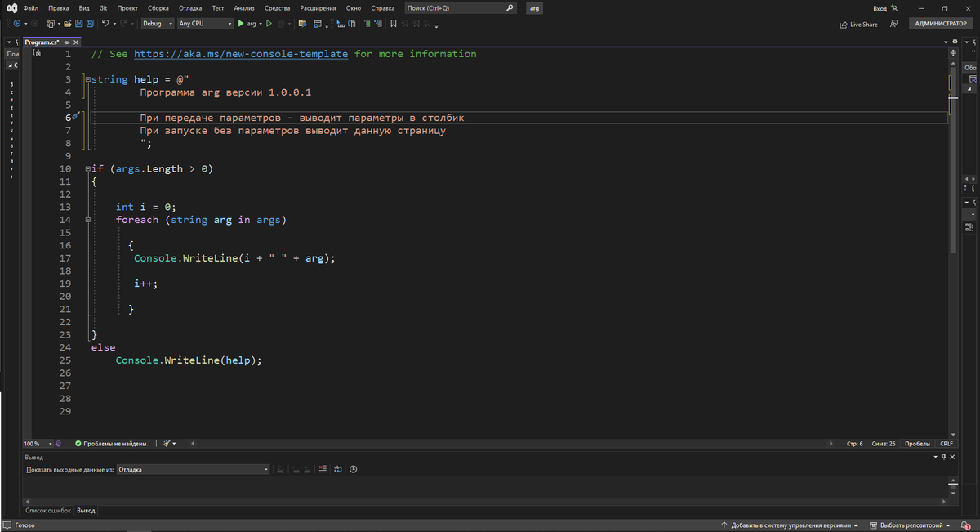980x532 pixels.
Task: Click the Симв: 26 column indicator
Action: [x=884, y=444]
